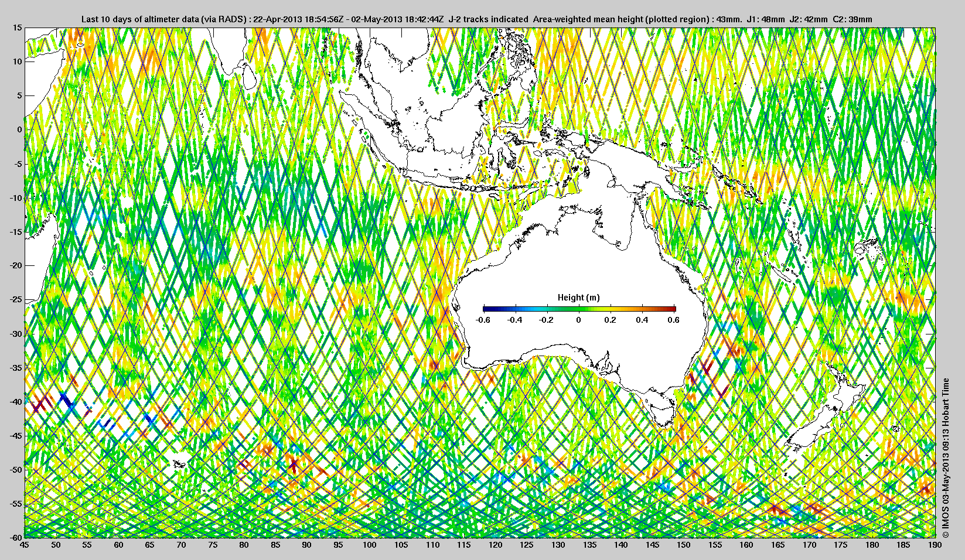Select the '-0.2' colorbar tick label

point(547,320)
